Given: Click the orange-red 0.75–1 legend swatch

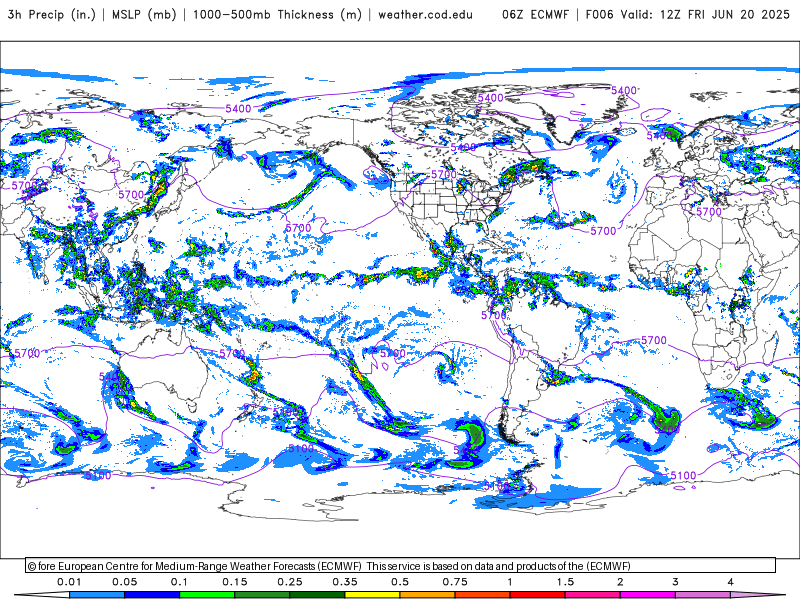Looking at the screenshot, I should (x=483, y=595).
